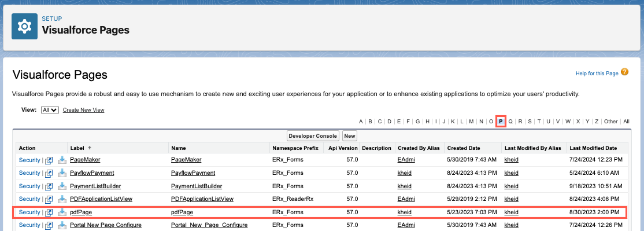The height and width of the screenshot is (231, 644).
Task: Click the Setup gear icon
Action: [x=25, y=26]
